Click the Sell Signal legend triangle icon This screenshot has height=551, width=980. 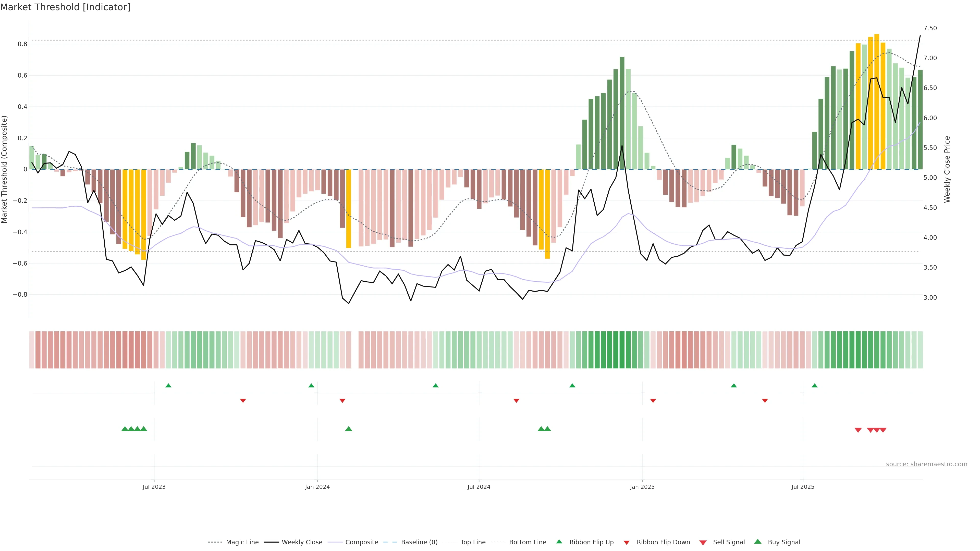coord(703,543)
